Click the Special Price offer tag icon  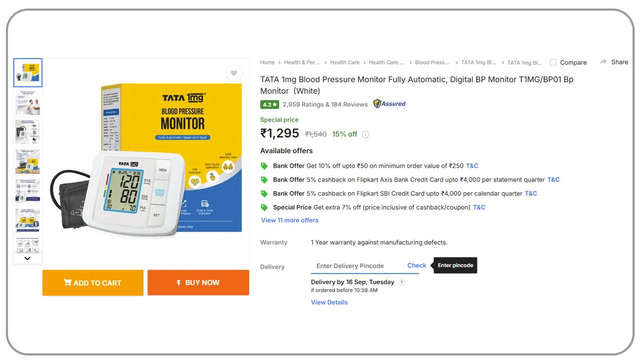point(264,208)
